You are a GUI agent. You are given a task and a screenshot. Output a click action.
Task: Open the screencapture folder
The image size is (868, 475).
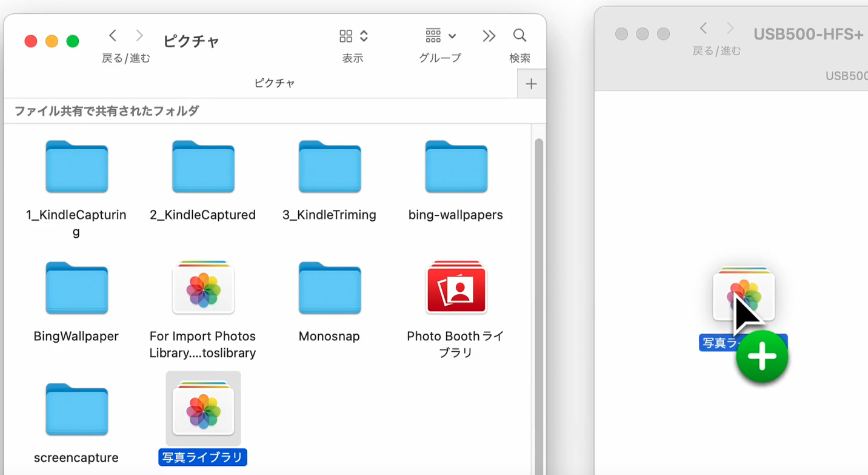76,409
